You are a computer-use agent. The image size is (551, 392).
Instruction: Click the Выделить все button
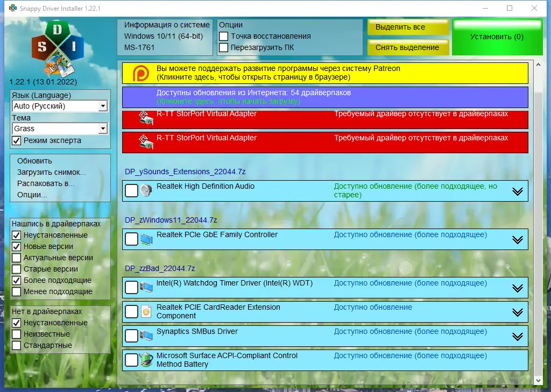tap(408, 27)
